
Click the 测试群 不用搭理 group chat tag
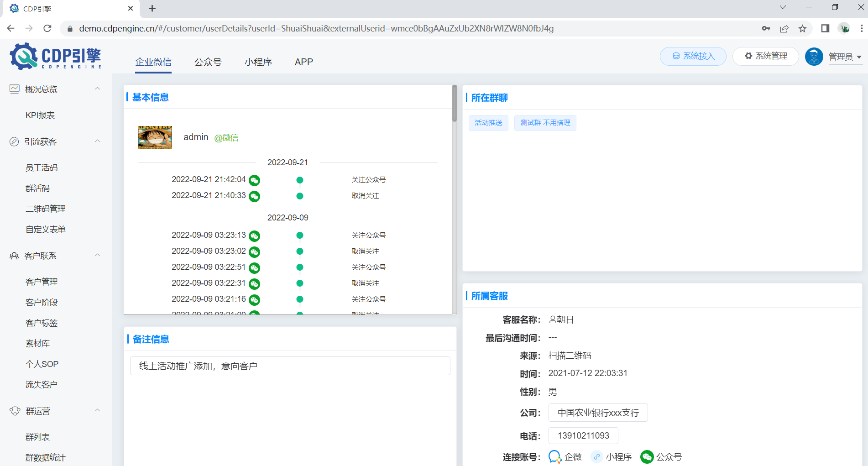[545, 123]
